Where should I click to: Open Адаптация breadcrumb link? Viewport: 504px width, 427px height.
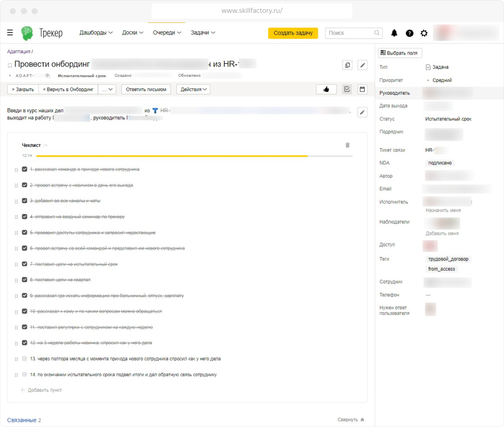(x=19, y=51)
